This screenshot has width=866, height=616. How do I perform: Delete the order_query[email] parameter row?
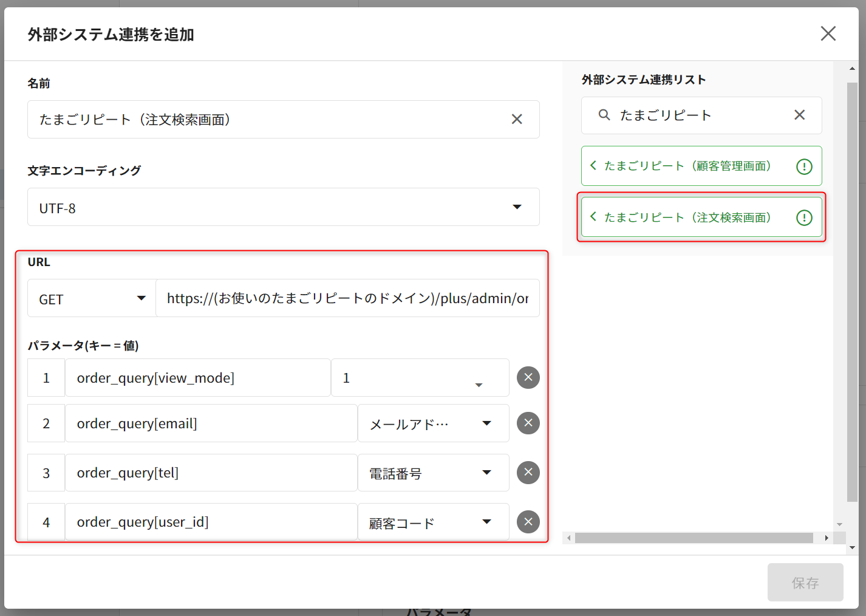[528, 423]
